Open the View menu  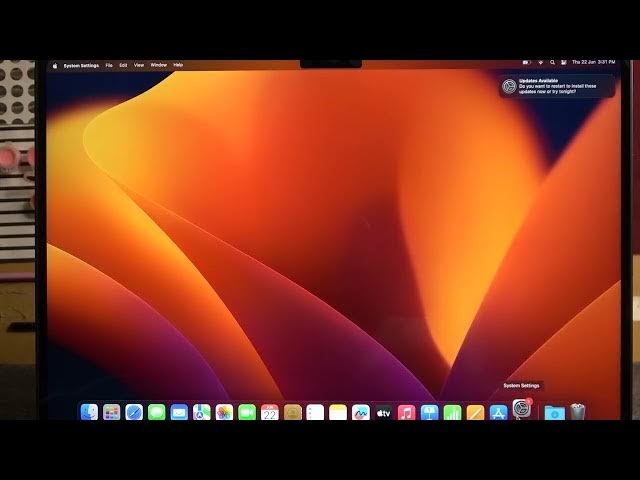coord(139,65)
